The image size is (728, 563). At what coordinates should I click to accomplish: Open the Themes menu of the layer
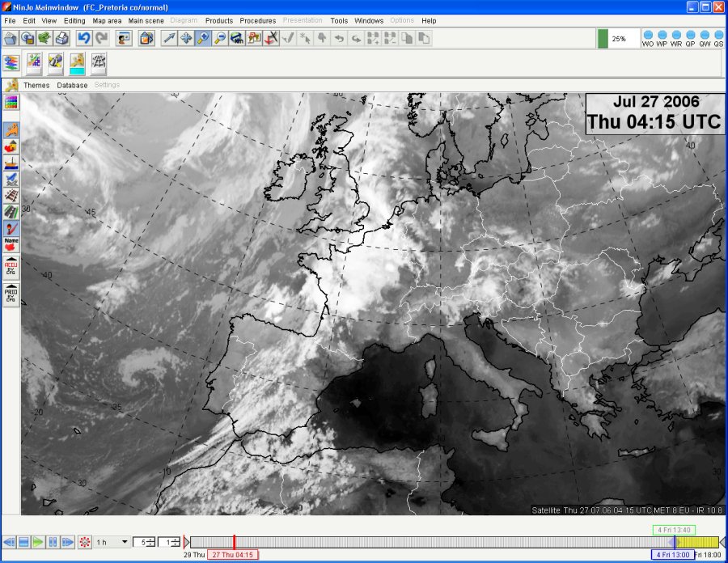[36, 85]
